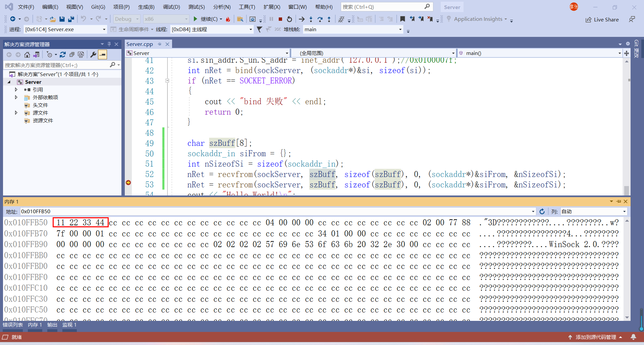This screenshot has height=345, width=644.
Task: Collapse All in Solution Explorer
Action: (x=72, y=54)
